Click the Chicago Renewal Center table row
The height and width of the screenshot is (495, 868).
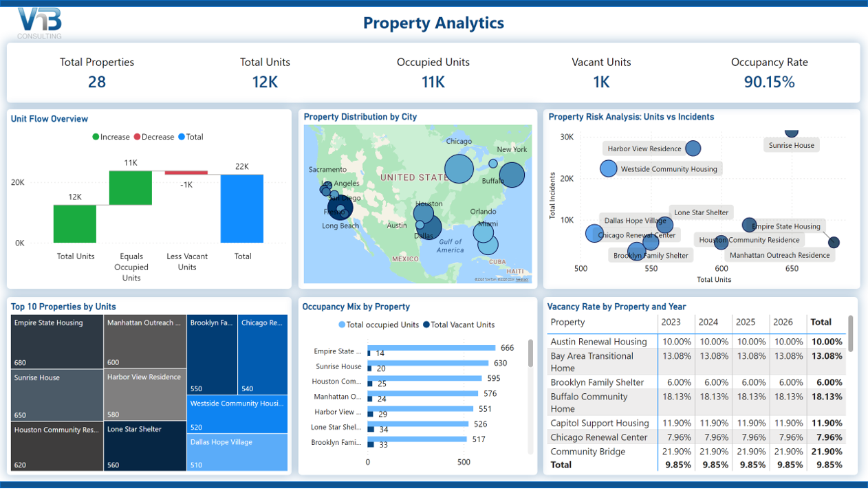tap(696, 437)
